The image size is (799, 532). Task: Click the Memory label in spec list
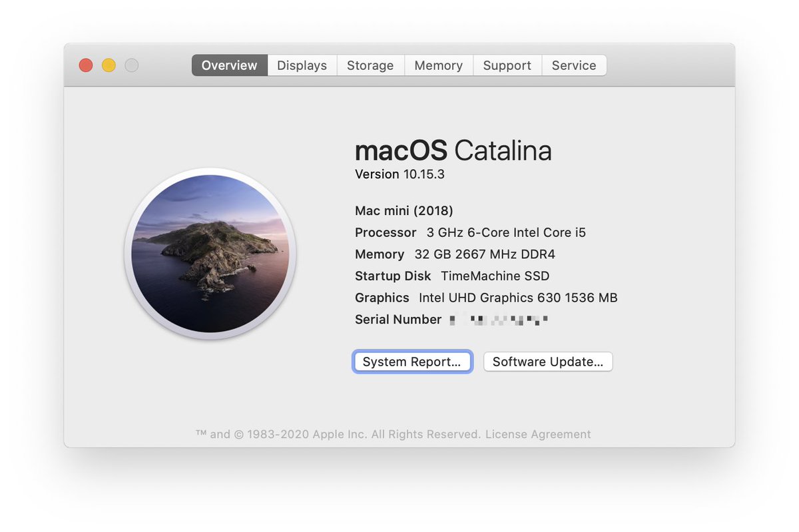coord(380,254)
